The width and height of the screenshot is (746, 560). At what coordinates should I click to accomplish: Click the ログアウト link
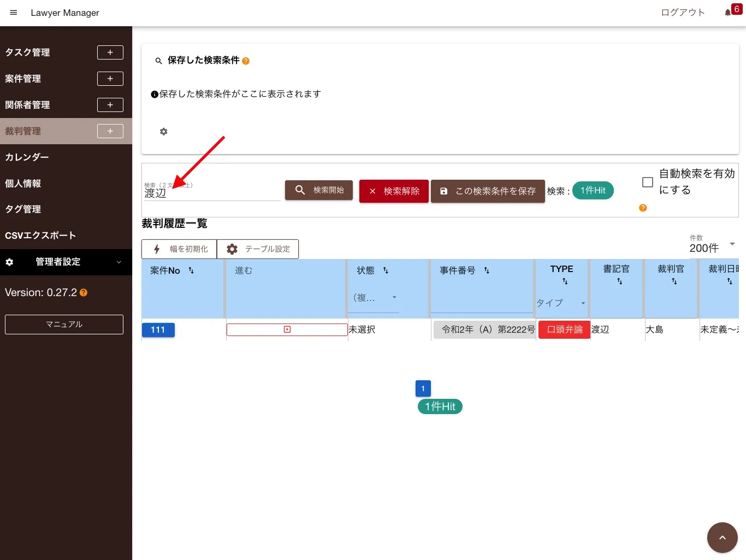point(683,13)
